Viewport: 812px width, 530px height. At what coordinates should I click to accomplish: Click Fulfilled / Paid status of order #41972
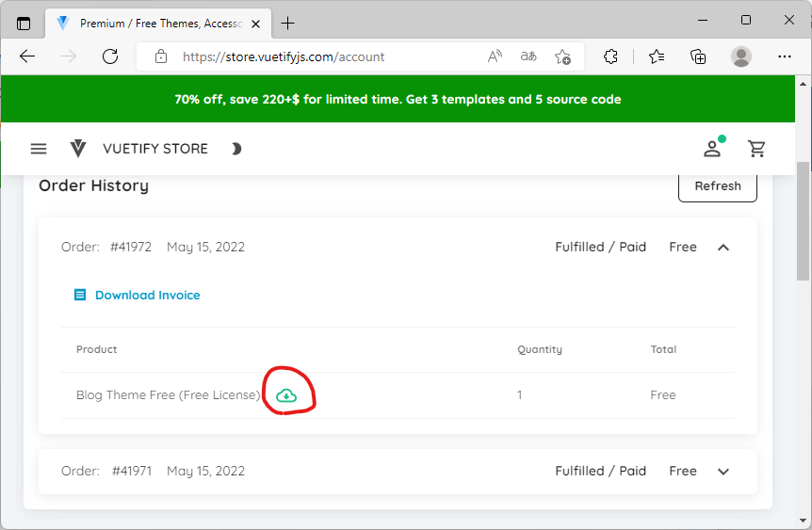coord(601,247)
